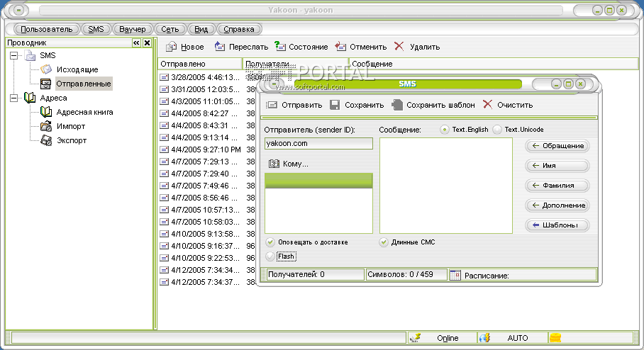Collapse the Адреса tree node

point(14,98)
